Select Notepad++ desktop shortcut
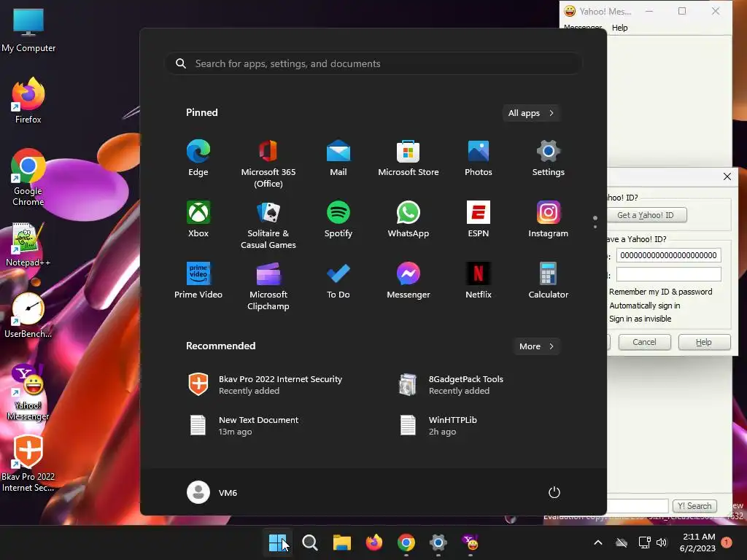The width and height of the screenshot is (747, 560). (x=28, y=245)
